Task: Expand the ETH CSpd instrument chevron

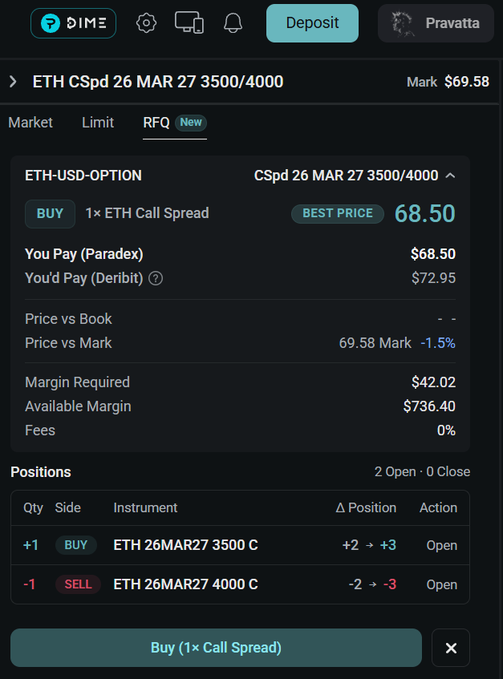Action: pos(13,81)
